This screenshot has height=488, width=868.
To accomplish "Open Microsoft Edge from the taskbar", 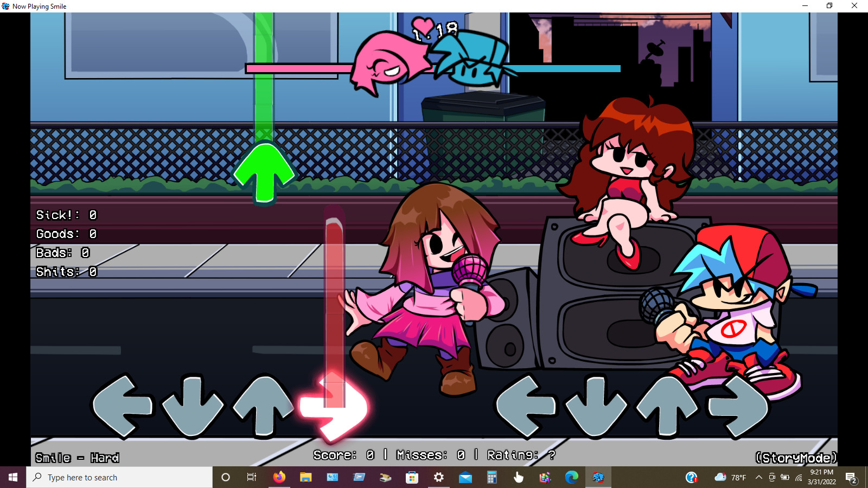I will click(571, 477).
